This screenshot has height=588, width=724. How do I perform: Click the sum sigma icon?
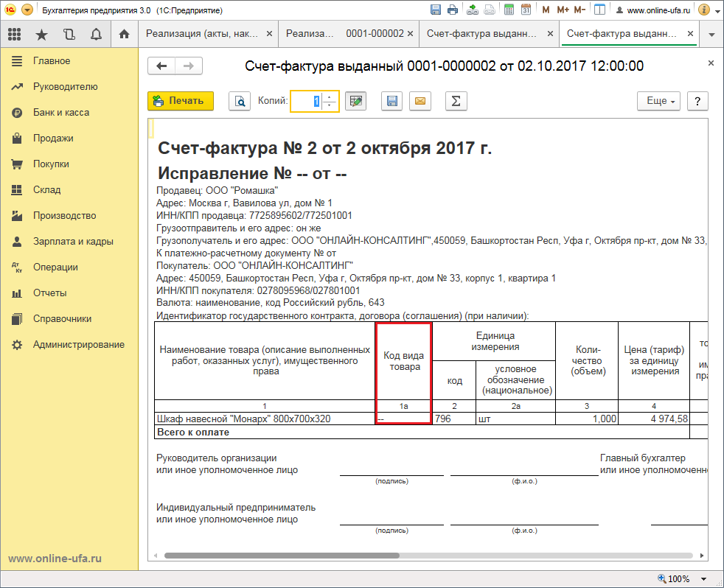point(456,101)
